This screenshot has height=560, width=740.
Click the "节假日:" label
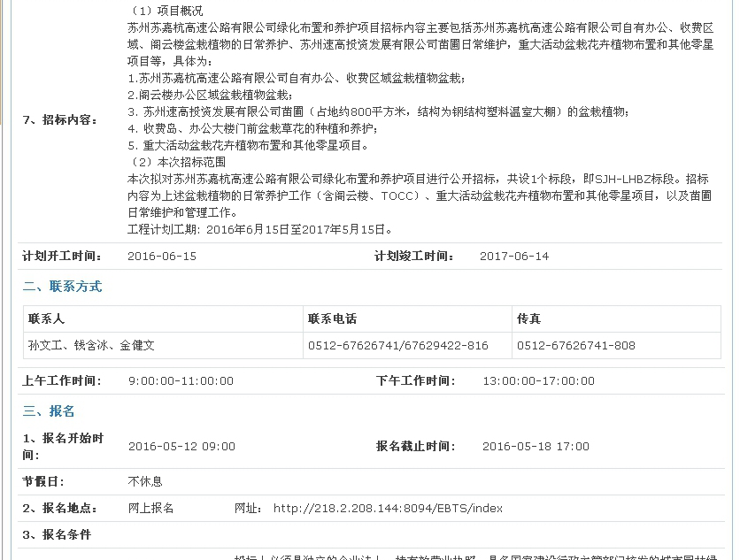pos(43,481)
